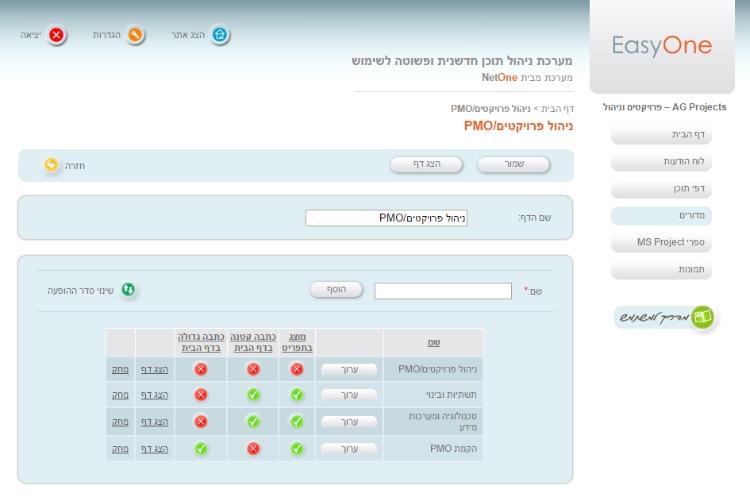The height and width of the screenshot is (500, 750).
Task: Toggle 'מוצג בתפריט' for ניהול פרויקטים/PMO row
Action: tap(297, 369)
